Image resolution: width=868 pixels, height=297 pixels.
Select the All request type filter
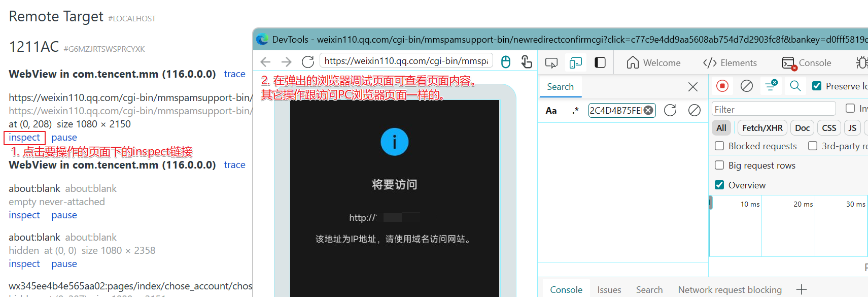coord(721,128)
